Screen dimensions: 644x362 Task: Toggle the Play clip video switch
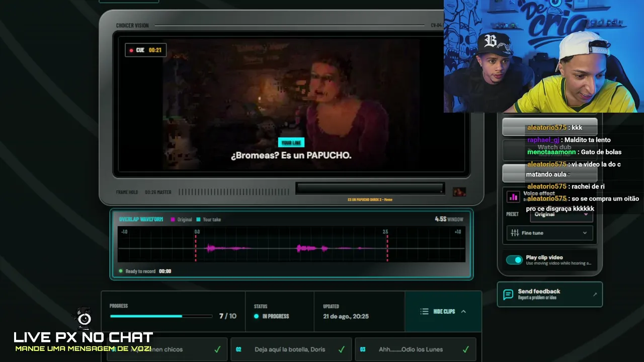coord(514,260)
